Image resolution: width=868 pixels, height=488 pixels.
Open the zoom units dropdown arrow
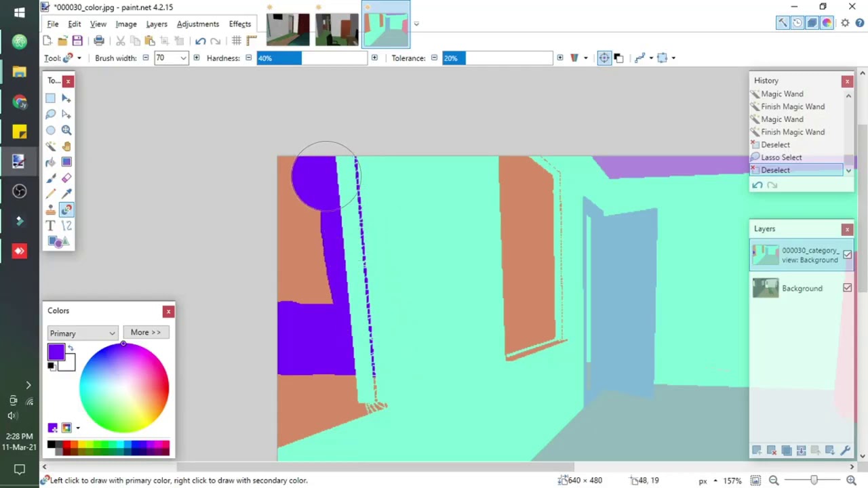[715, 481]
